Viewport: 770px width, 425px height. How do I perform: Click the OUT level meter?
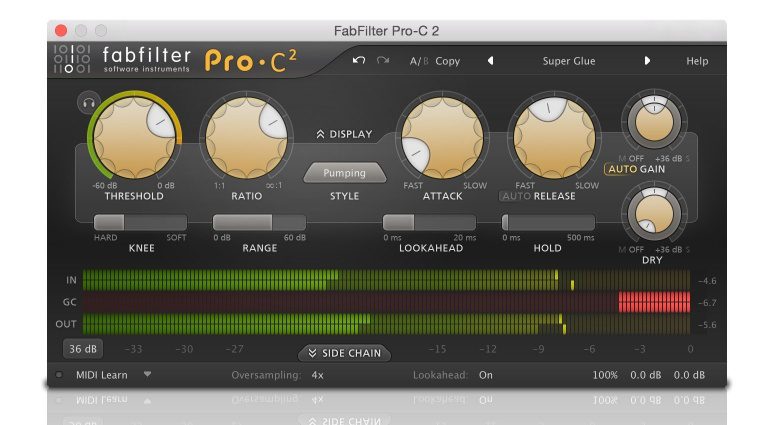pos(386,324)
